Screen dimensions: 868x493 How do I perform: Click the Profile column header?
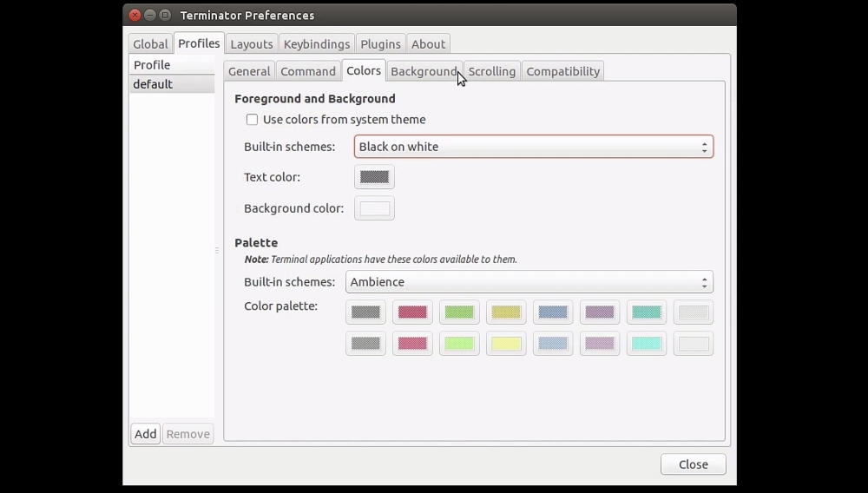click(172, 65)
